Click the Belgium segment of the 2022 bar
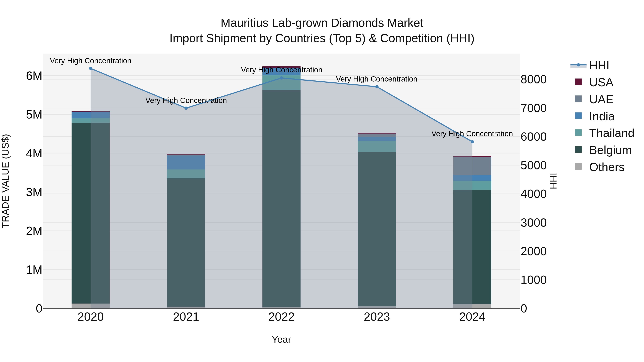The image size is (644, 362). (x=282, y=199)
